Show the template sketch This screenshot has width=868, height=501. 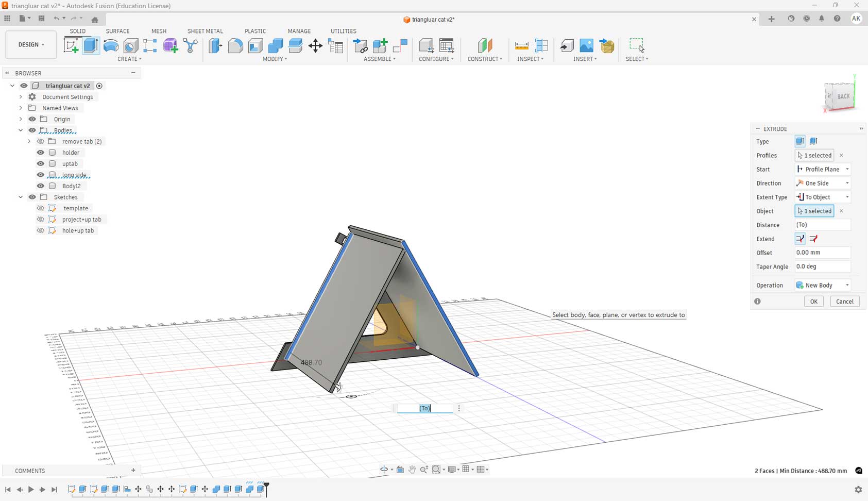tap(41, 208)
